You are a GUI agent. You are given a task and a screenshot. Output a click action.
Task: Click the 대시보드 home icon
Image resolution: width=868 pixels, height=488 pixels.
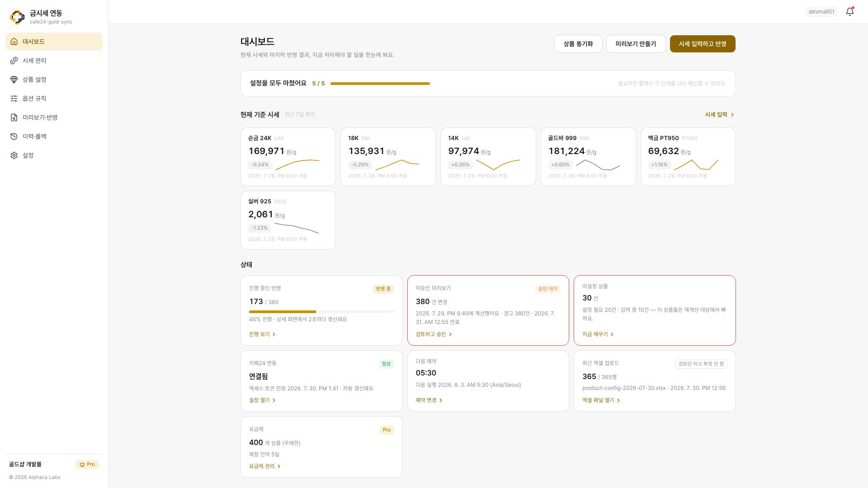(x=14, y=42)
